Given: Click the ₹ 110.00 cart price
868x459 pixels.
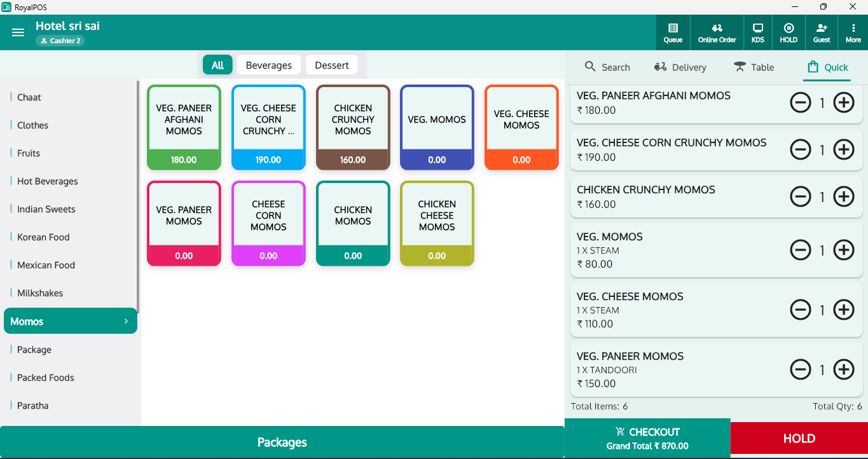Looking at the screenshot, I should pos(595,324).
